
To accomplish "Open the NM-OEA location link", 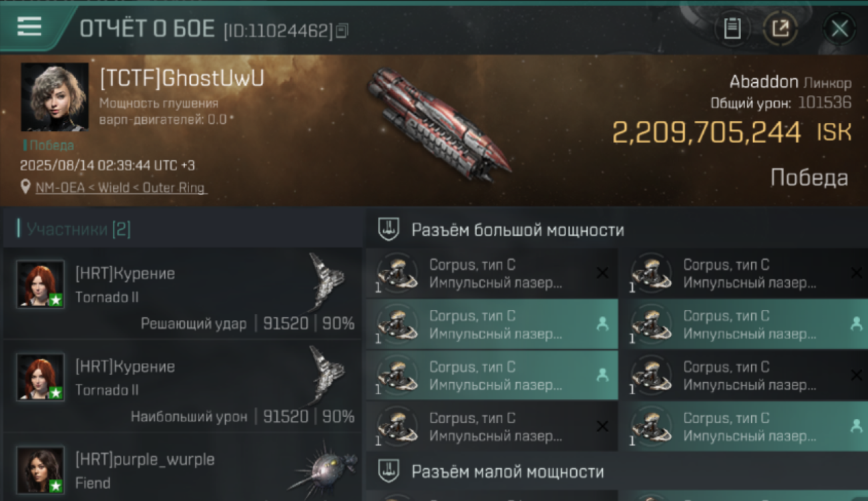I will [120, 188].
